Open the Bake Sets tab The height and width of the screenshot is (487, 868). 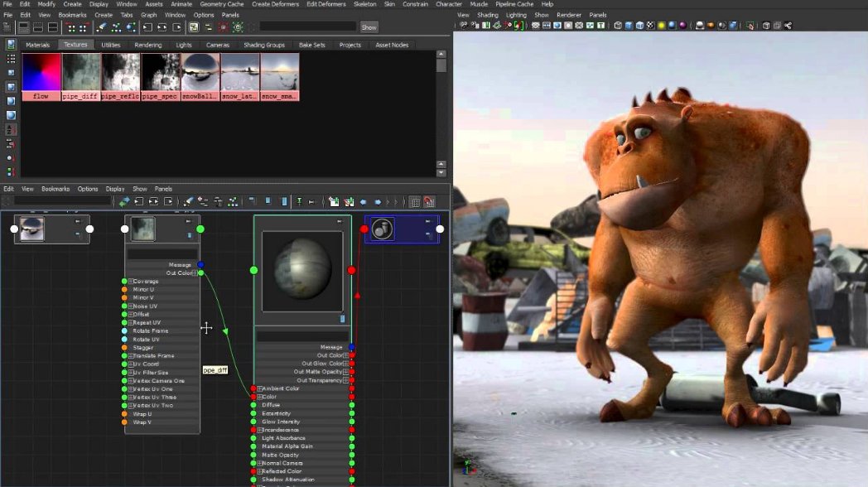(x=311, y=45)
